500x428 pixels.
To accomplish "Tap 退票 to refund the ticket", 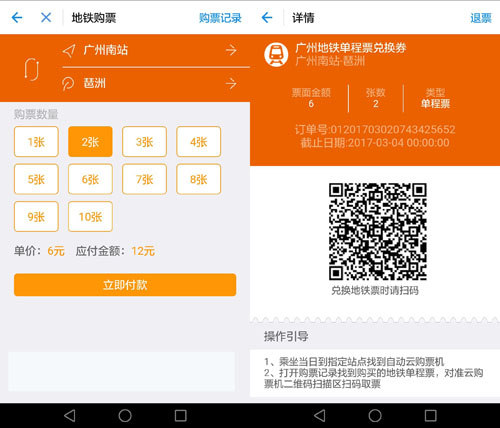I will (481, 18).
